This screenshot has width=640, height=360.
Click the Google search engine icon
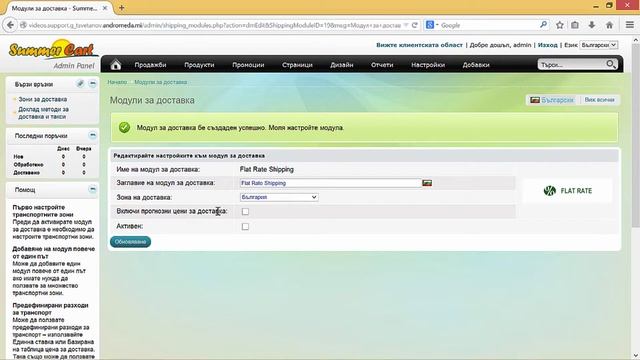pos(430,25)
